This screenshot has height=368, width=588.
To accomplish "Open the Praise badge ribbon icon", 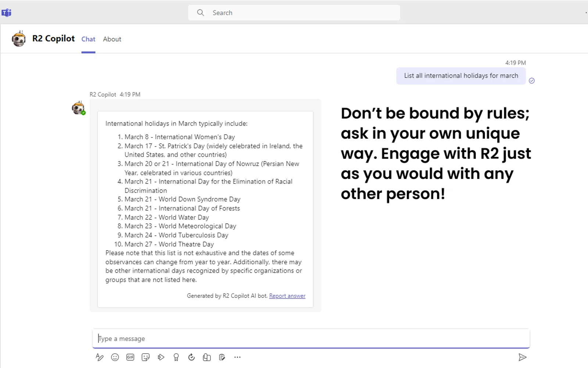I will click(176, 357).
